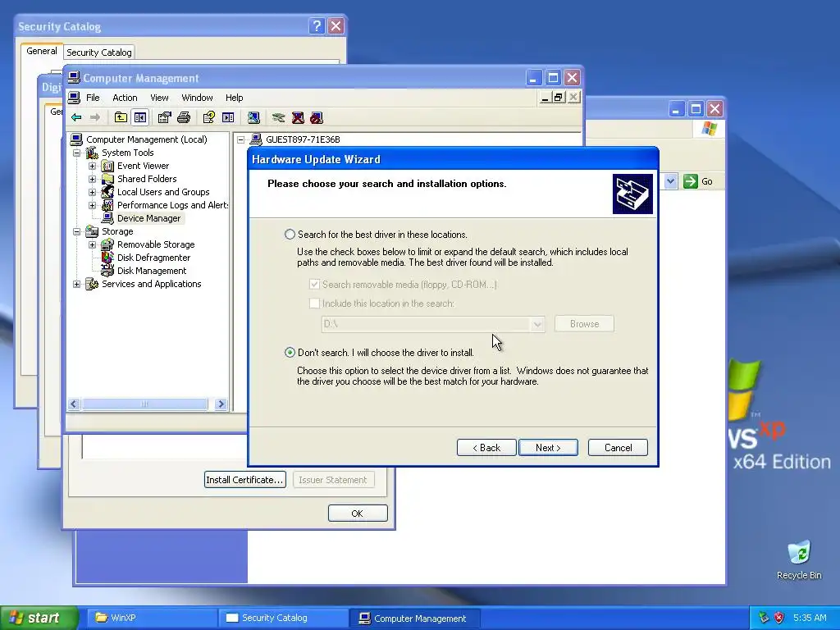Expand the Event Viewer tree node
Image resolution: width=840 pixels, height=630 pixels.
[x=92, y=166]
